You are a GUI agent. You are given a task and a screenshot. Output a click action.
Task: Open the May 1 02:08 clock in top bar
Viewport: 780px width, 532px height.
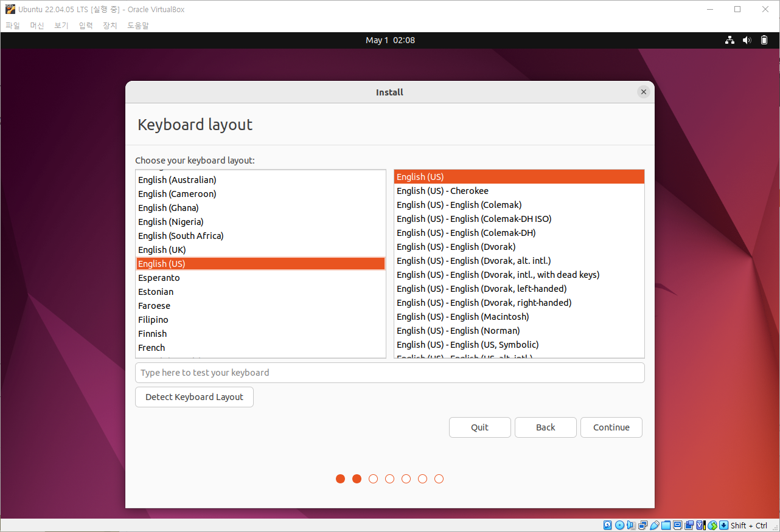(x=390, y=40)
